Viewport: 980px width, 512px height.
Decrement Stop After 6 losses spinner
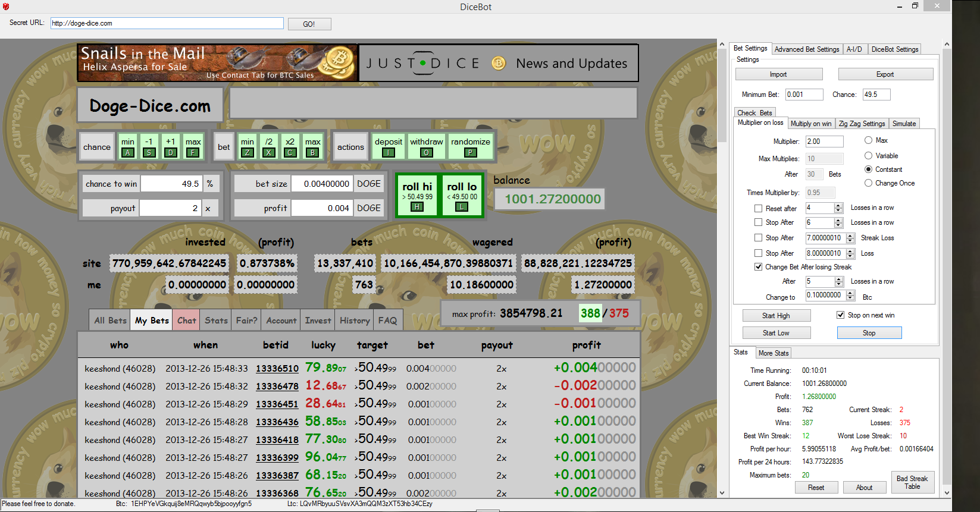(x=838, y=225)
